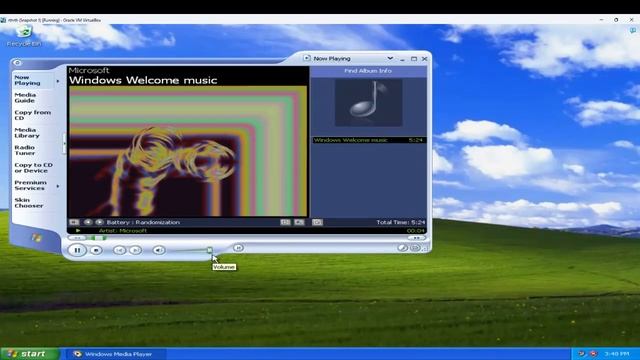Stop the Windows Welcome music playback
640x360 pixels.
click(x=96, y=250)
